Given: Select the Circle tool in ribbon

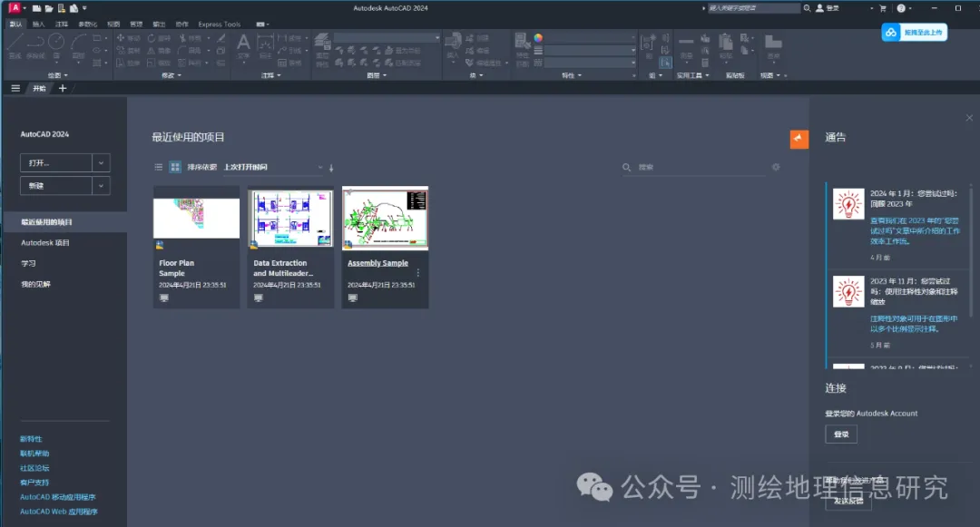Looking at the screenshot, I should (x=56, y=46).
